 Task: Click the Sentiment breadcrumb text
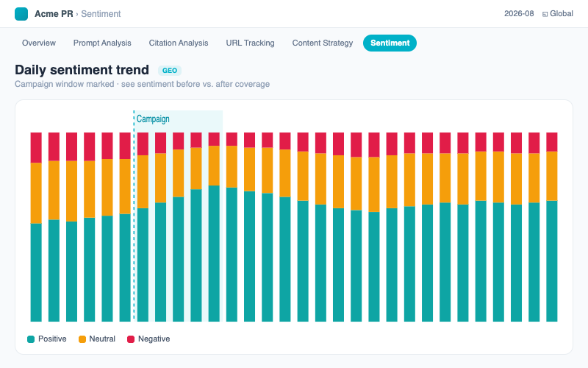[x=101, y=14]
